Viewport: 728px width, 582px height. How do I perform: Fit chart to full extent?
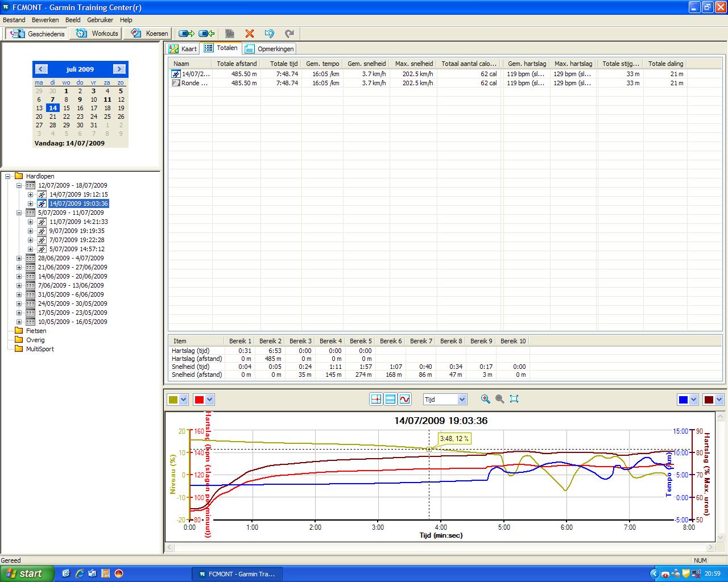point(514,399)
